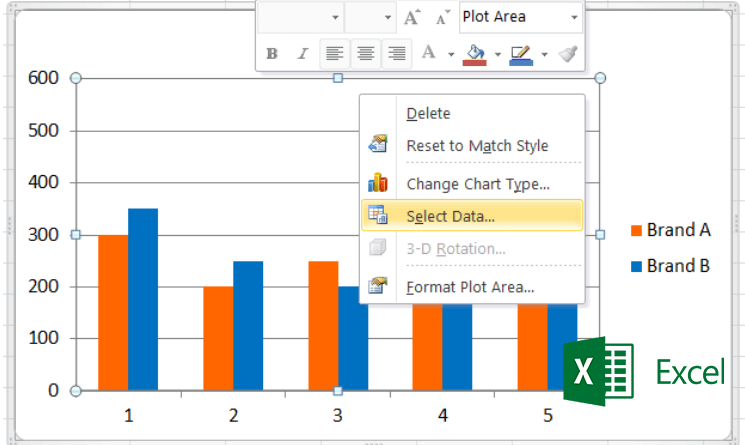Click top-right plot area resize handle
The width and height of the screenshot is (745, 445).
pyautogui.click(x=600, y=78)
